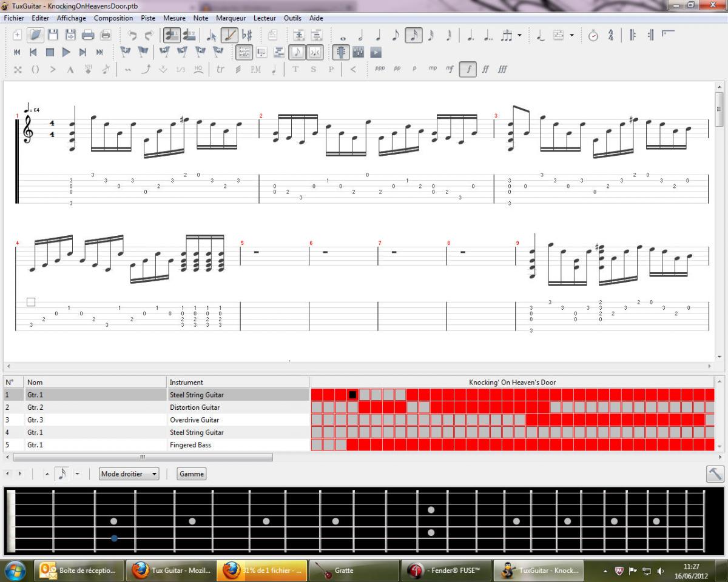The width and height of the screenshot is (728, 582).
Task: Stop playback
Action: [x=50, y=52]
